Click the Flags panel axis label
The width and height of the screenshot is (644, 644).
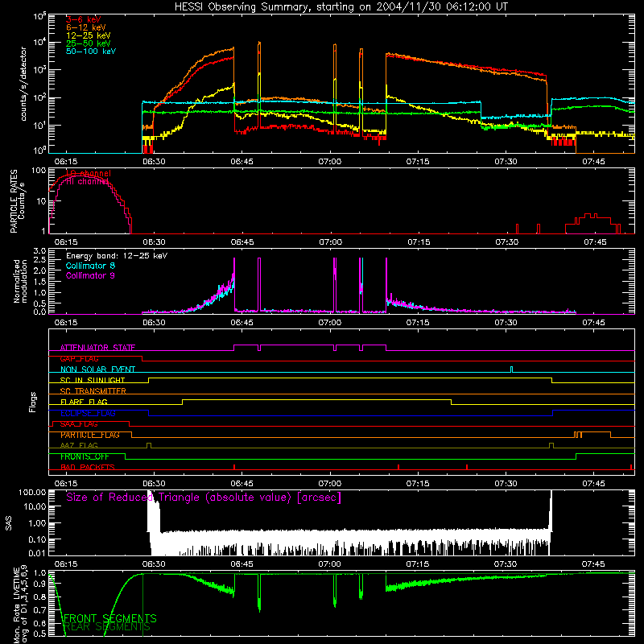click(32, 402)
